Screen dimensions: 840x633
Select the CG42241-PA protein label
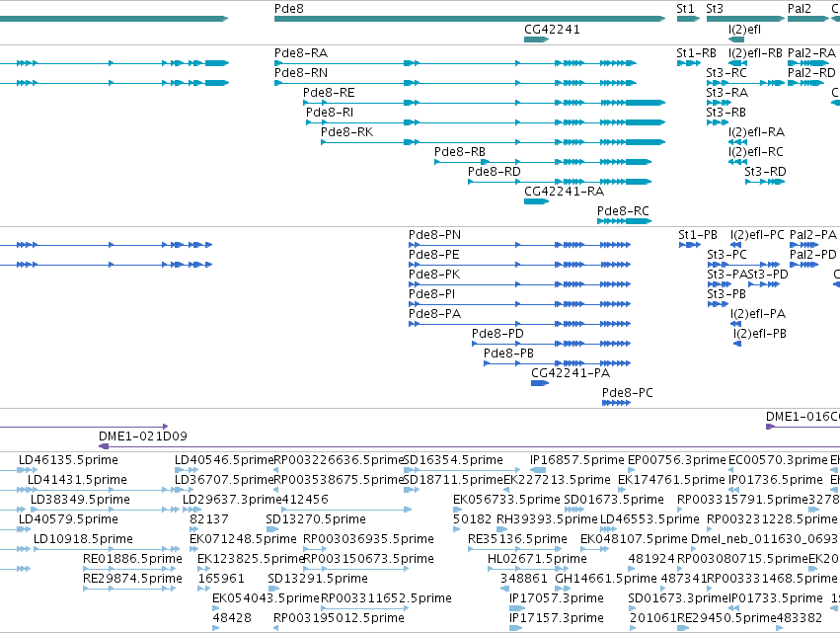tap(571, 373)
